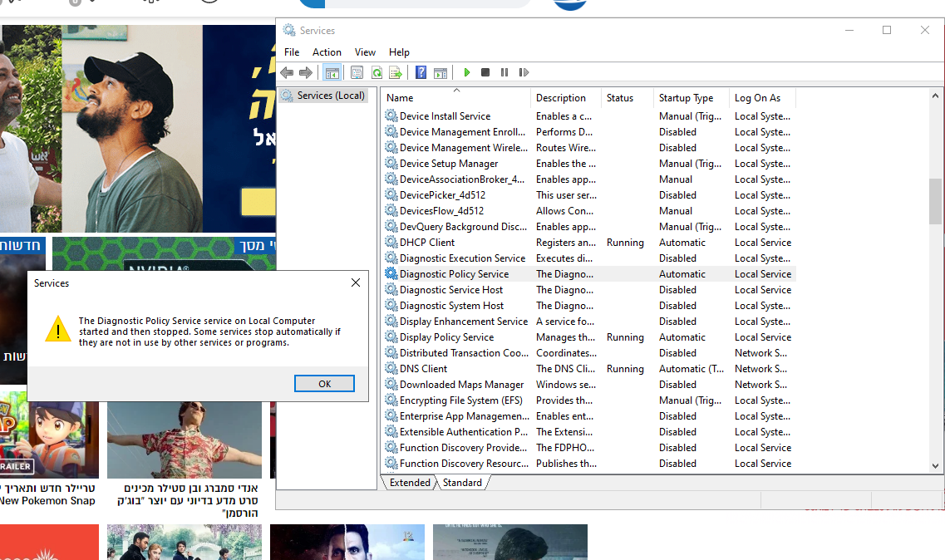Restart the service using the restart icon
Viewport: 945px width, 560px height.
(x=524, y=72)
